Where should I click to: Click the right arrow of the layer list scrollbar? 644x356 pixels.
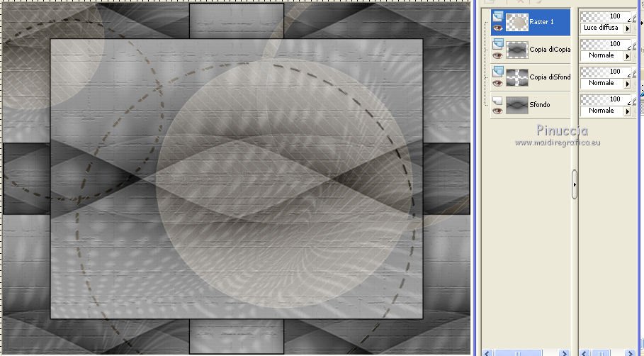[x=565, y=353]
